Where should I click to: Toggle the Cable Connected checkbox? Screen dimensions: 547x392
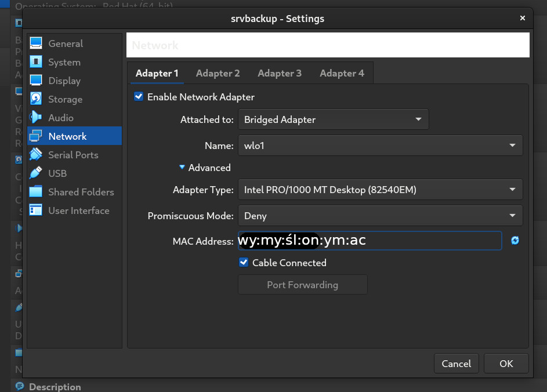pos(244,263)
